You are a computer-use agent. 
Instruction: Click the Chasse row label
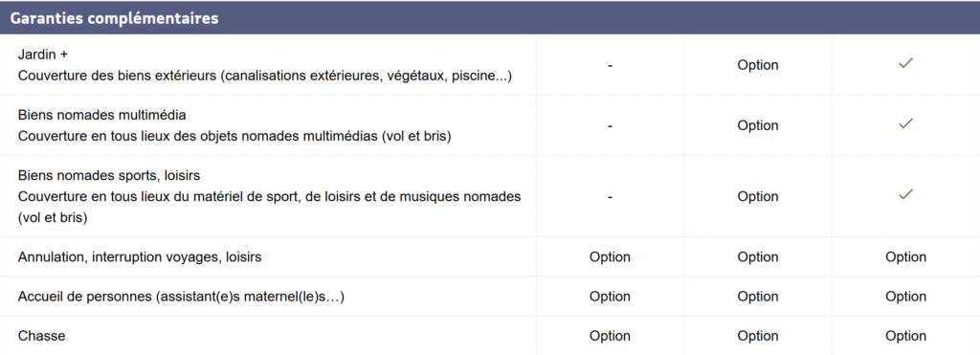(x=41, y=336)
